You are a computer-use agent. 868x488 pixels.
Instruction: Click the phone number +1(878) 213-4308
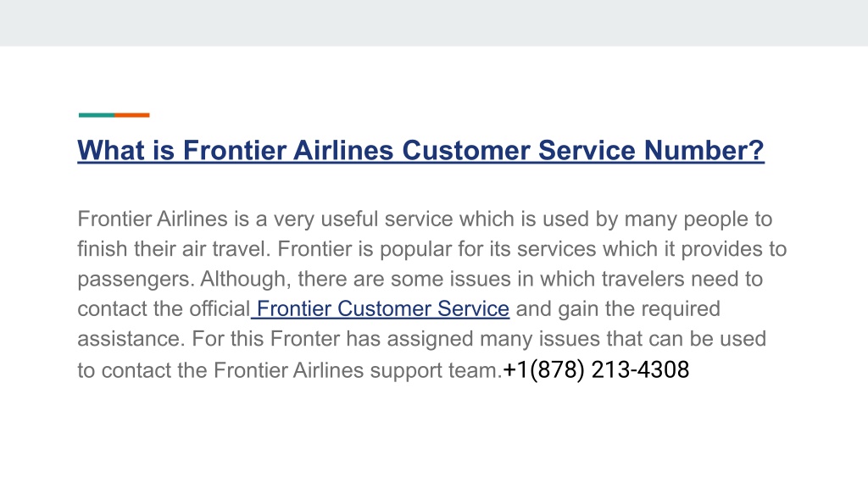tap(596, 369)
